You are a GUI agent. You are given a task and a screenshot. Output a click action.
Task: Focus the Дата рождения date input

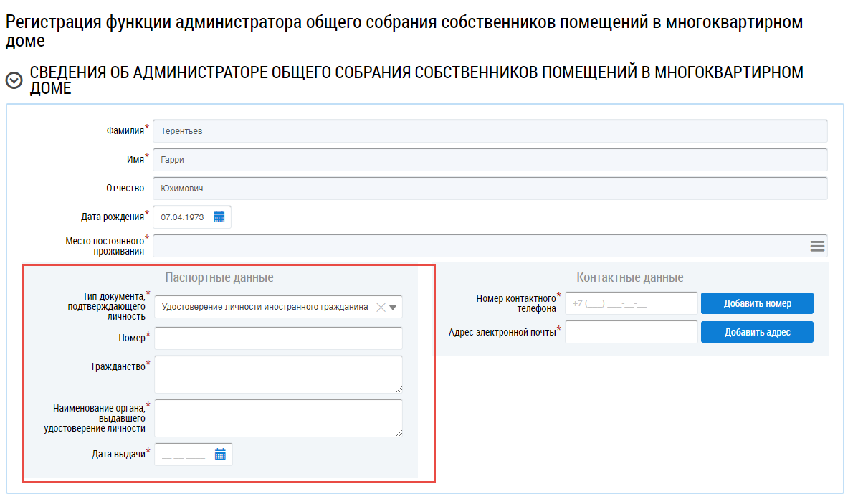pyautogui.click(x=184, y=217)
